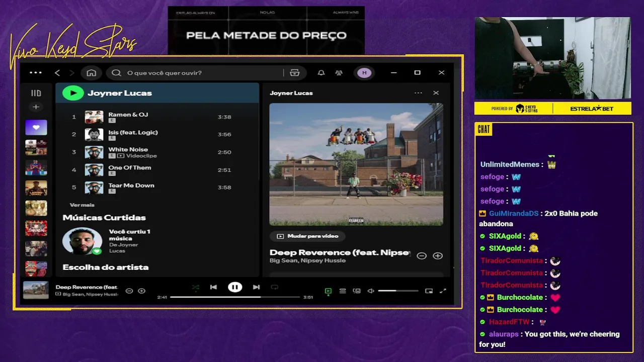Select the track White Noise
Screen dimensions: 644x362
pos(128,149)
